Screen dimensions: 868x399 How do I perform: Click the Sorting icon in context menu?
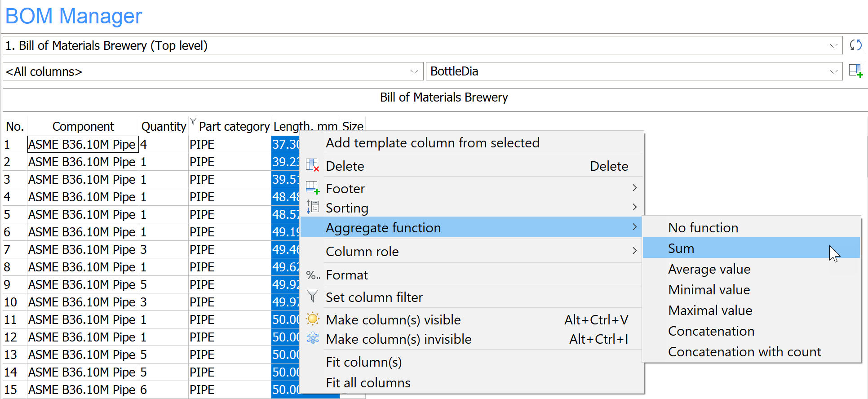312,207
